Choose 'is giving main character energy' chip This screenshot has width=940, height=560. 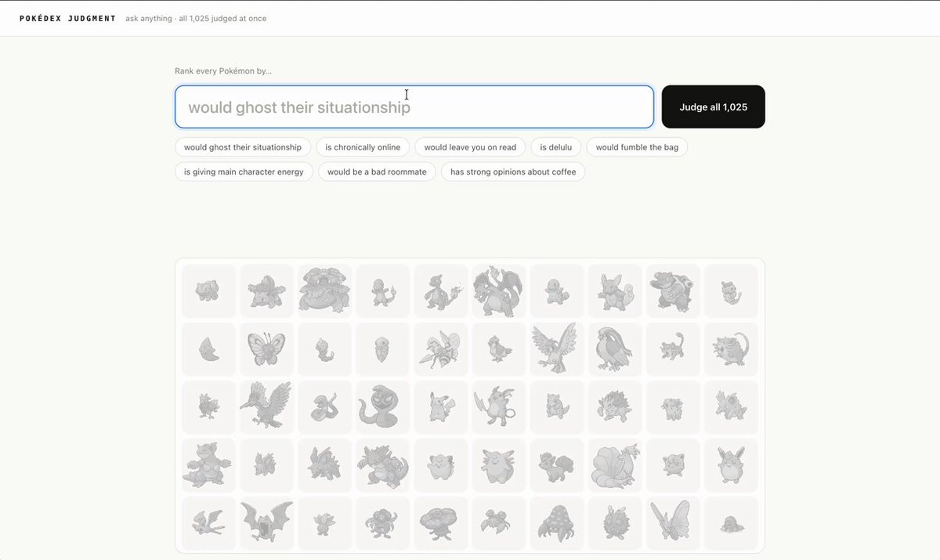[x=244, y=172]
